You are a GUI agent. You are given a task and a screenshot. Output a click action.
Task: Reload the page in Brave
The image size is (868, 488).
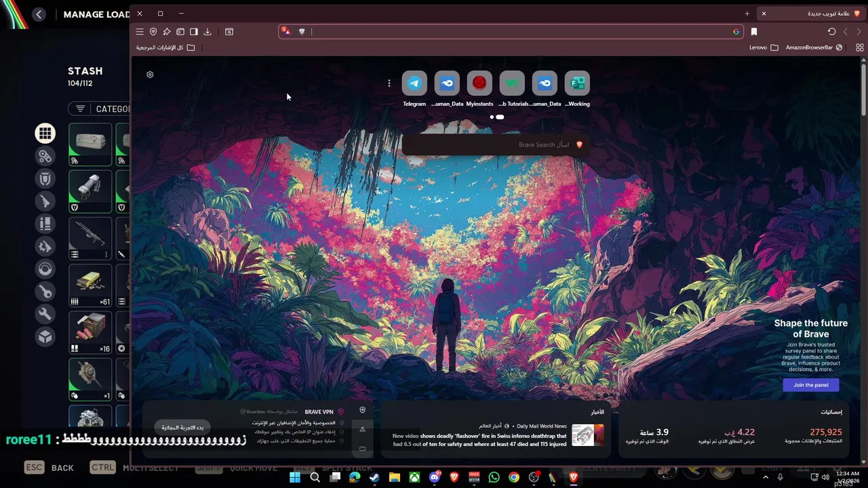(831, 31)
